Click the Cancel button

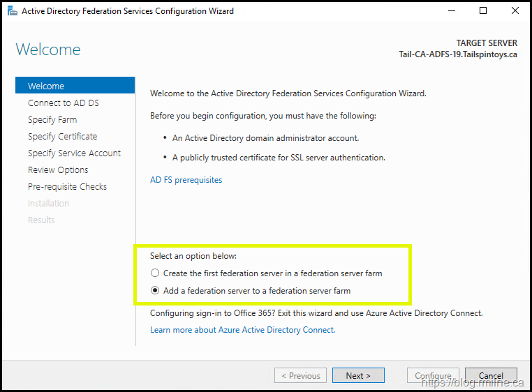491,376
